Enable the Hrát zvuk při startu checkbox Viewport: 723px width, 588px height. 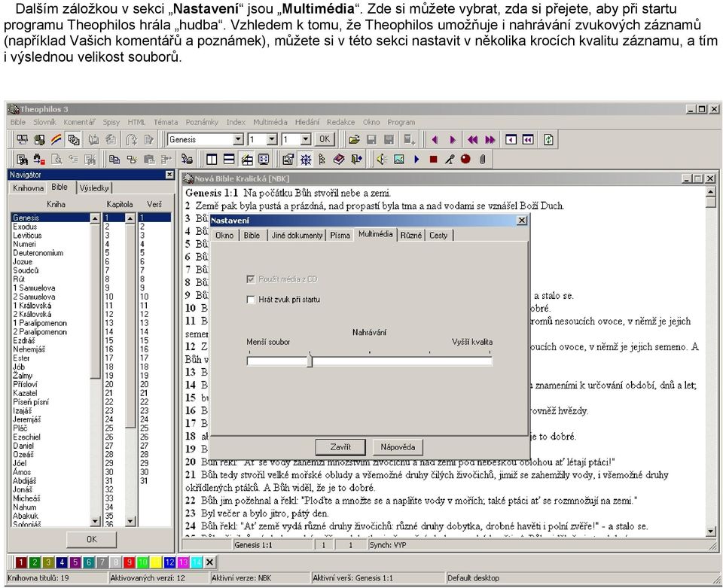tap(251, 300)
